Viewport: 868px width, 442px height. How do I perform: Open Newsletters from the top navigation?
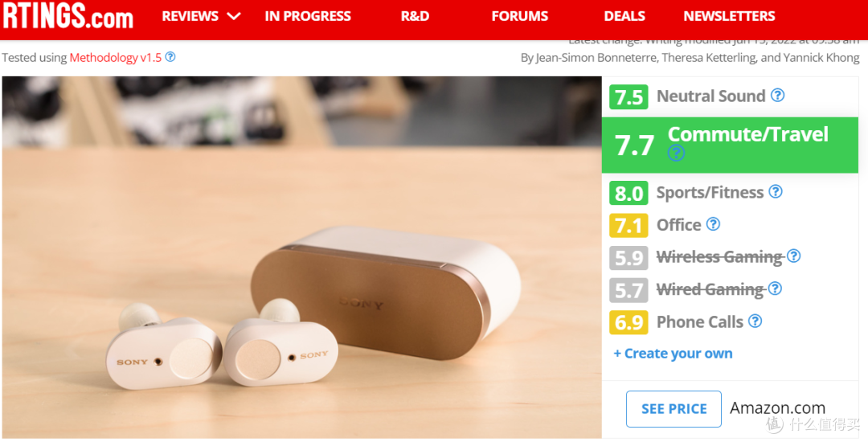(729, 16)
